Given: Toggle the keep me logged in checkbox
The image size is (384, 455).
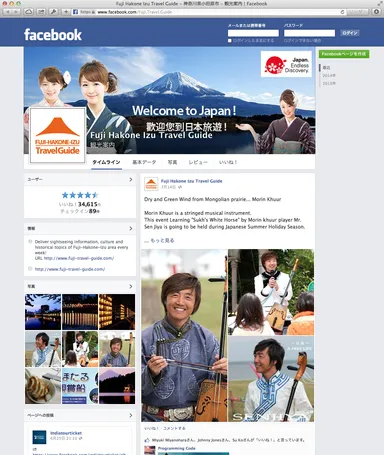Looking at the screenshot, I should click(230, 41).
